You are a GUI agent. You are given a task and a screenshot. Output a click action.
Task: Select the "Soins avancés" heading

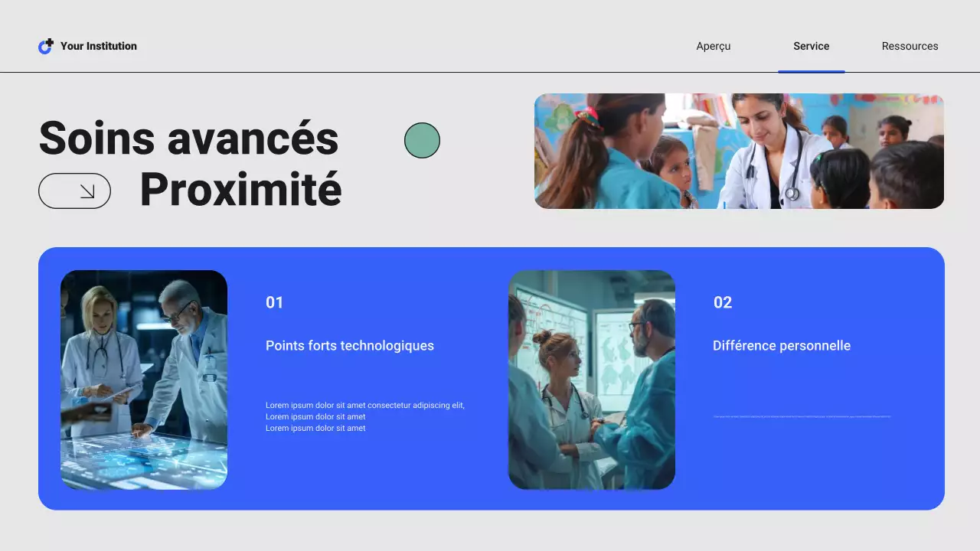[x=188, y=139]
